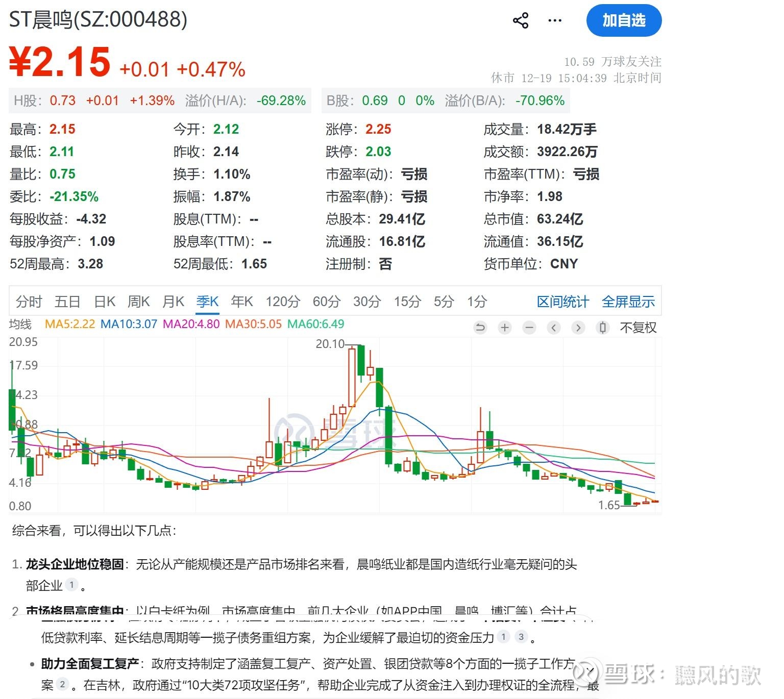
Task: Switch to the 月K chart tab
Action: 173,302
